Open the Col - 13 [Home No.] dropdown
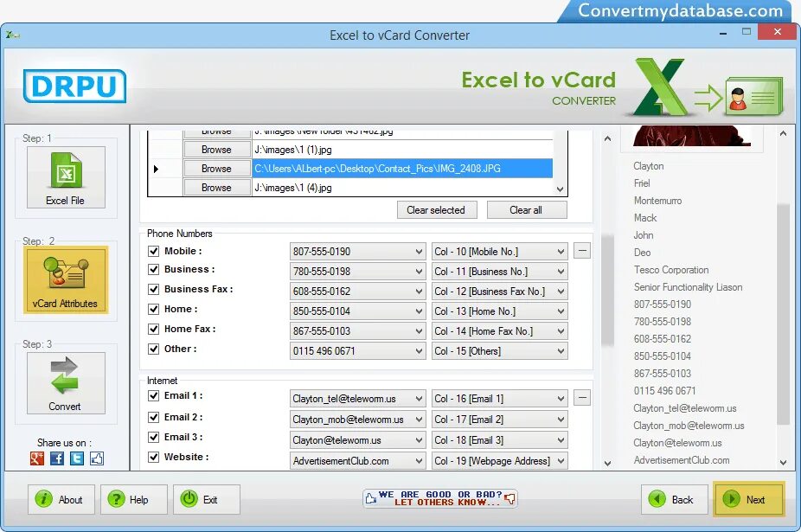801x532 pixels. click(499, 311)
